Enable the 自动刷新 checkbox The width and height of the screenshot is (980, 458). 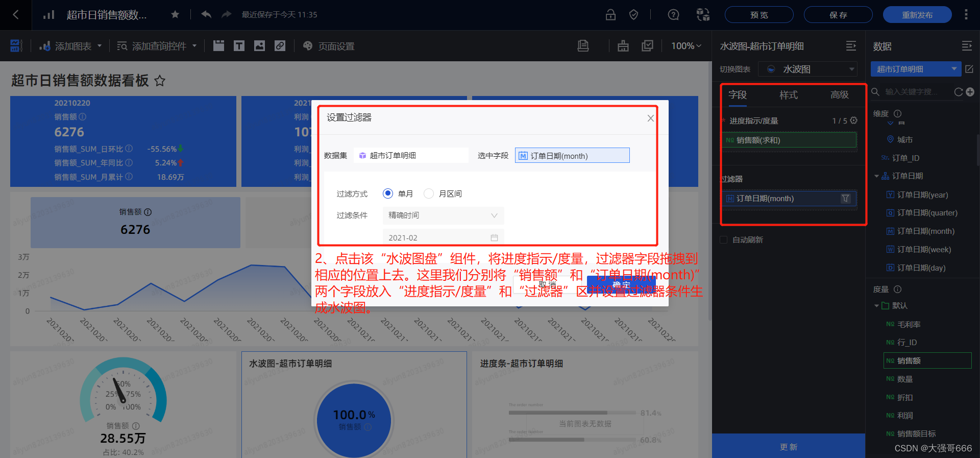(x=723, y=239)
